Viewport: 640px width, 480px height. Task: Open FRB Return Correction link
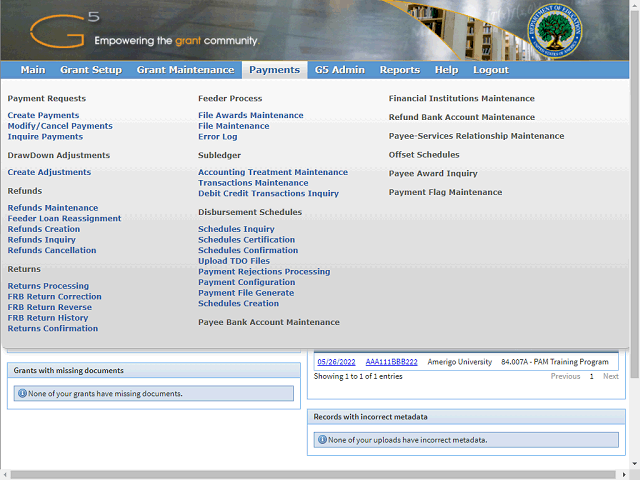(54, 296)
